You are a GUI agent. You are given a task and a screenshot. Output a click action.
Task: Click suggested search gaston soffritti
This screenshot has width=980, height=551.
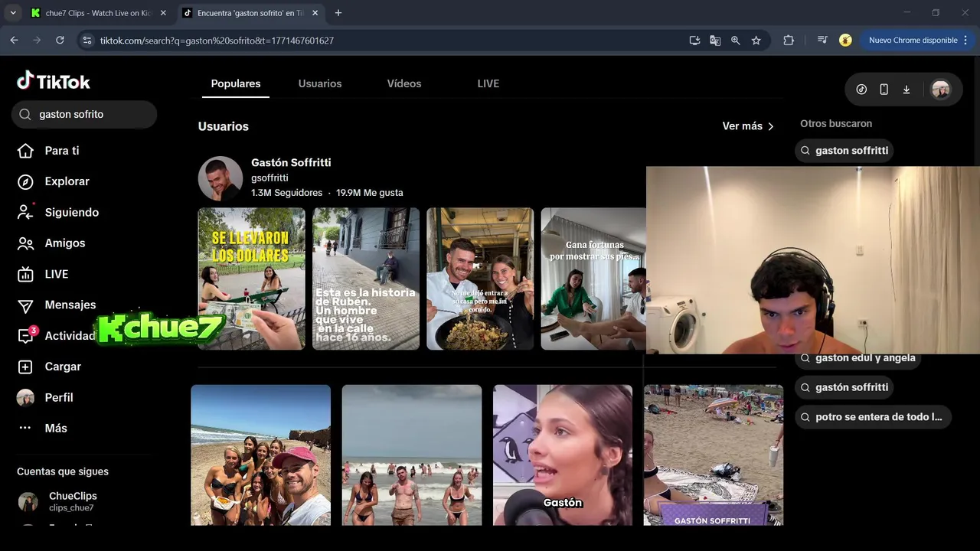coord(844,151)
